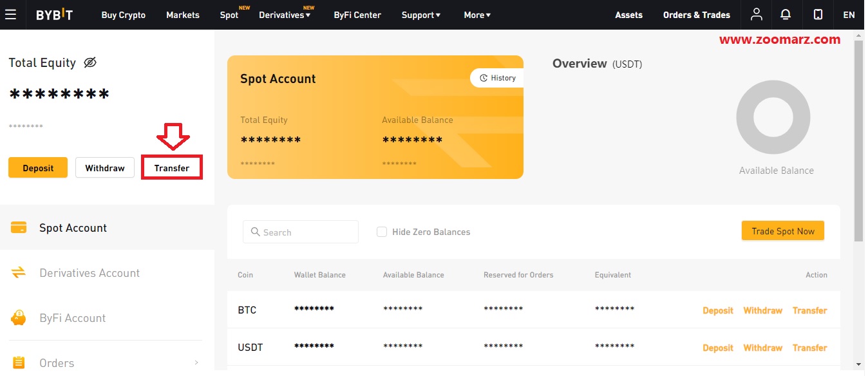Click the Equivalent column header

(613, 275)
